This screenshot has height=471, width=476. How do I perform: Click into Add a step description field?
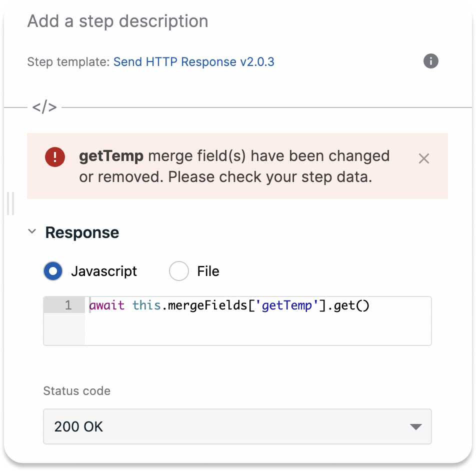(x=118, y=21)
